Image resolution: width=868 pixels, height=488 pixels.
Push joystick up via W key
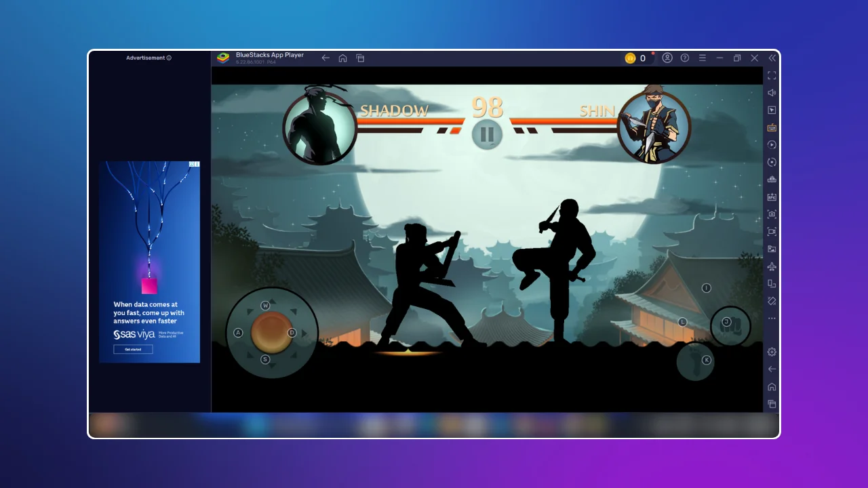265,306
